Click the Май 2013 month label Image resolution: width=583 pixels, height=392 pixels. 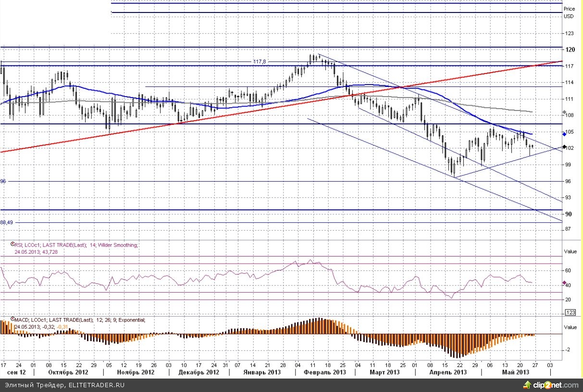tap(515, 372)
